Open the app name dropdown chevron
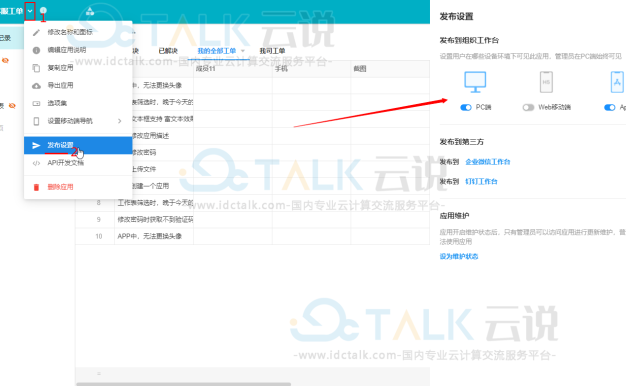Viewport: 626px width, 386px height. (30, 11)
